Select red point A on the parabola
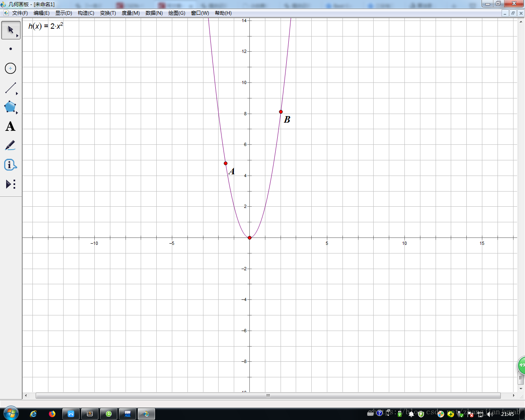The height and width of the screenshot is (420, 525). click(226, 163)
